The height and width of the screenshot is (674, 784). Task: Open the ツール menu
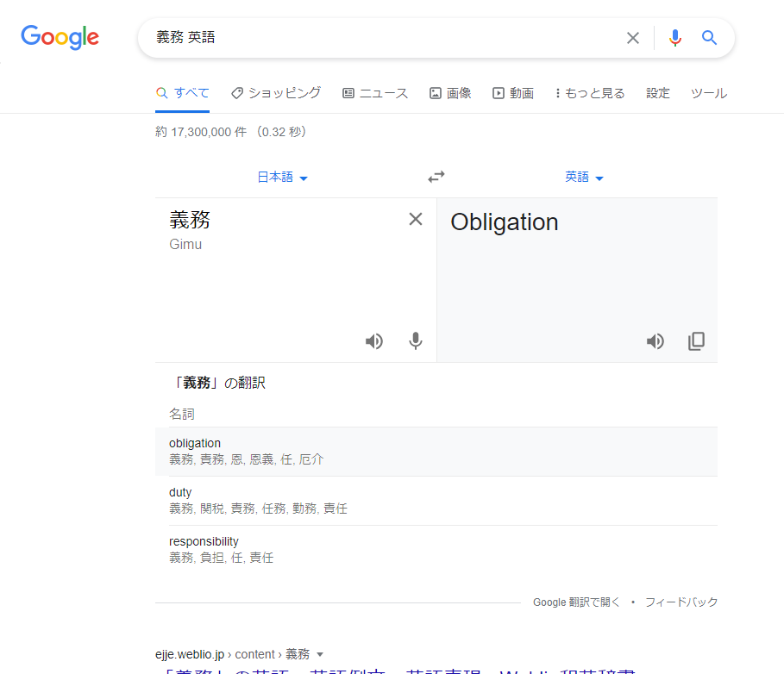coord(708,93)
